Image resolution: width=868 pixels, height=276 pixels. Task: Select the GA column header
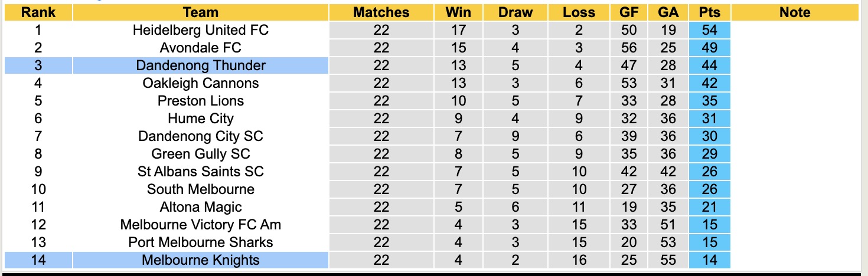[668, 12]
